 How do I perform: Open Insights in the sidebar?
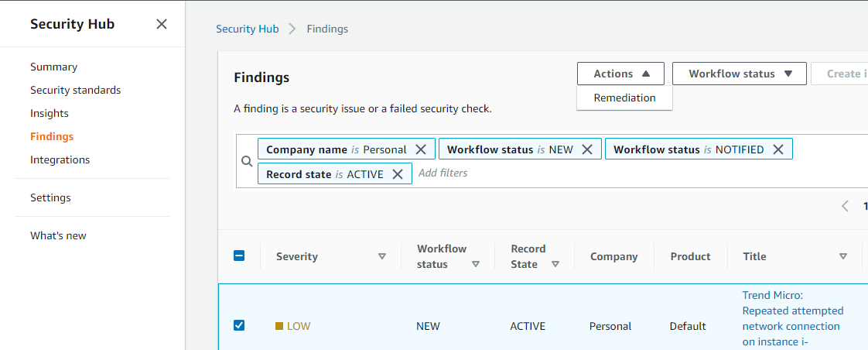(x=50, y=114)
